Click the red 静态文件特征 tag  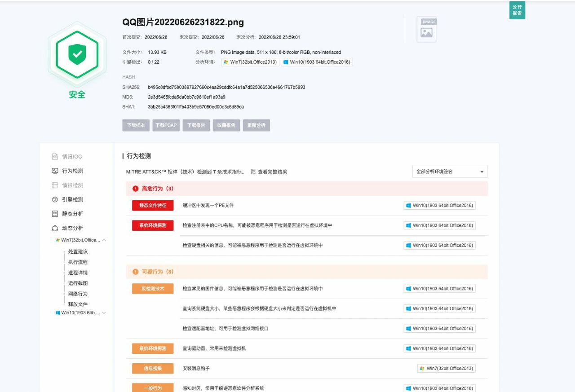pyautogui.click(x=153, y=206)
